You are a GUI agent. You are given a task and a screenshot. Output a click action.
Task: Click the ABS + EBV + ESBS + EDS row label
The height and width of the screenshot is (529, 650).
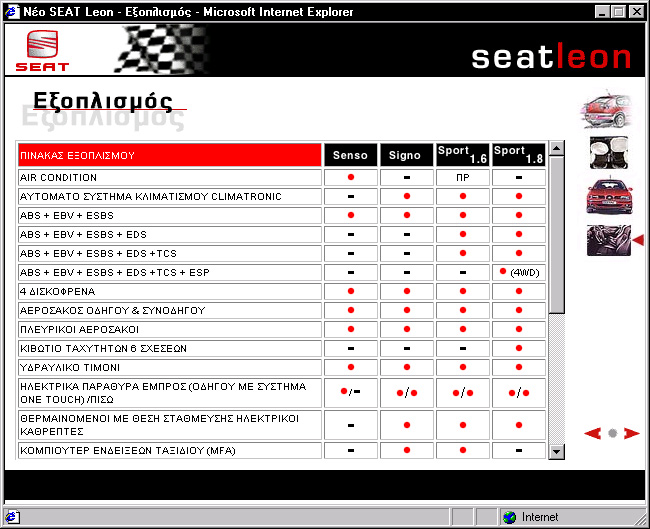tap(170, 235)
